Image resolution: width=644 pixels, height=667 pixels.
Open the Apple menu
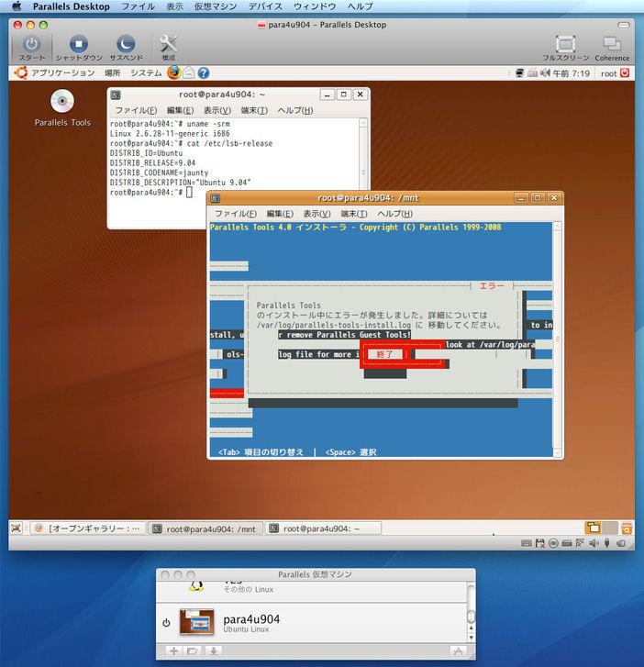pos(17,6)
